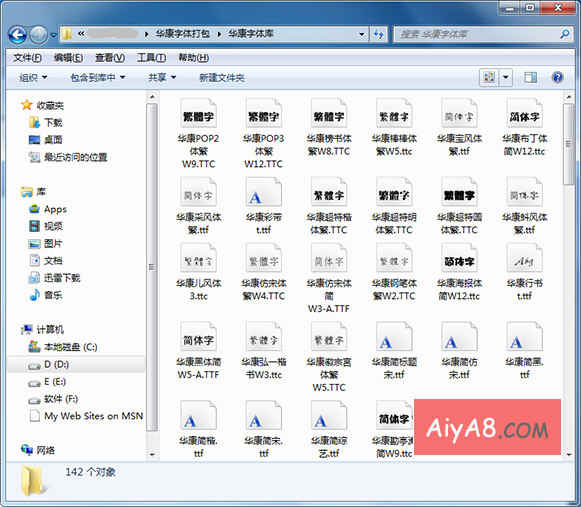Toggle the preview pane button
581x507 pixels.
coord(530,77)
